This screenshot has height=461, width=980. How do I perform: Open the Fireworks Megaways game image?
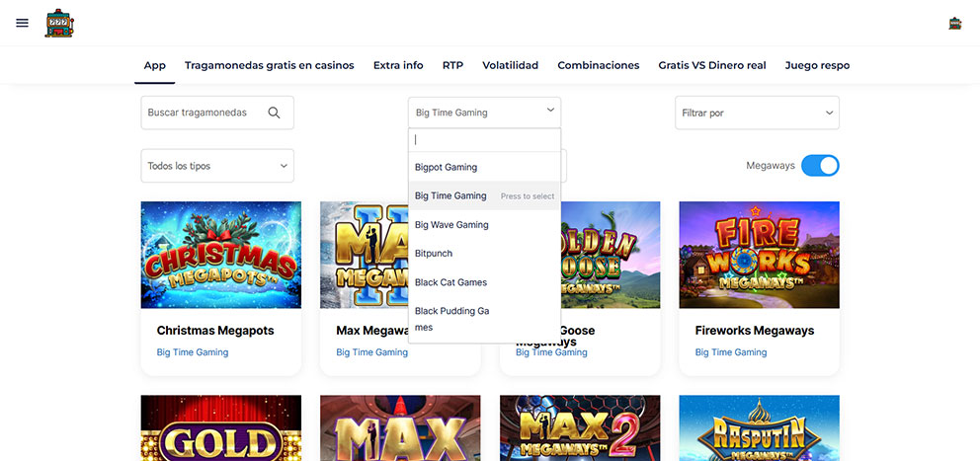[759, 255]
